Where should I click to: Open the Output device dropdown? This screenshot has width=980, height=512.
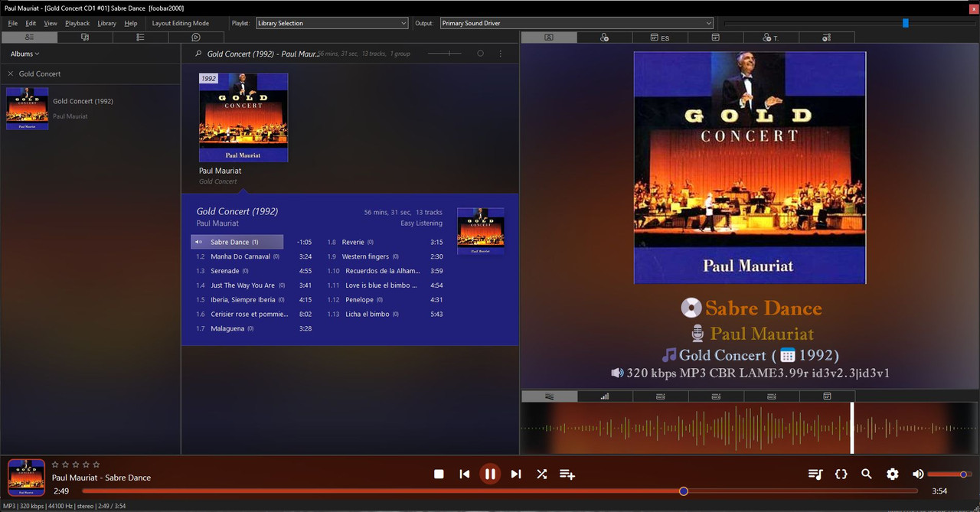click(x=577, y=23)
